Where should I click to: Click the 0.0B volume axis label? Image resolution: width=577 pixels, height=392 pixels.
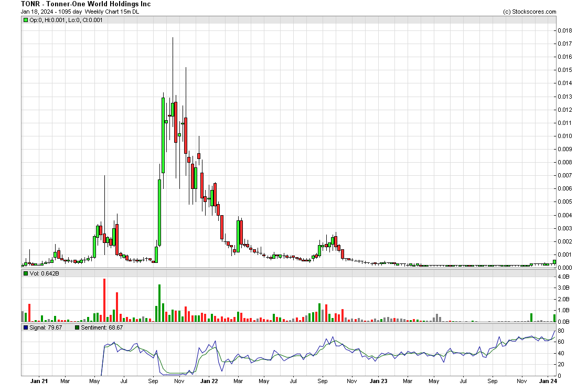(564, 322)
